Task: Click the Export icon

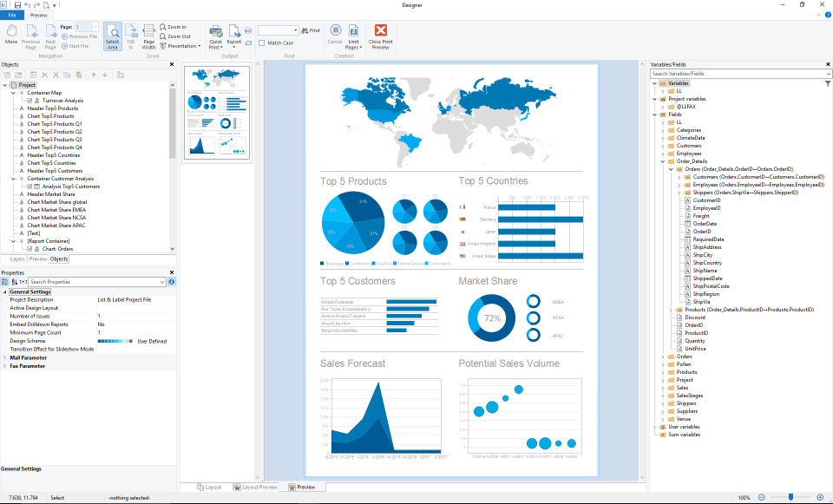Action: (233, 31)
